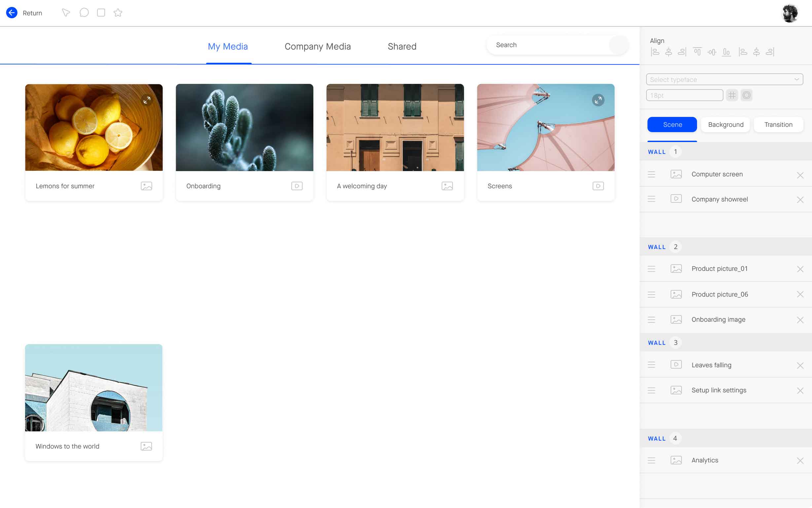Viewport: 812px width, 508px height.
Task: Remove Analytics from Wall 4
Action: (x=800, y=461)
